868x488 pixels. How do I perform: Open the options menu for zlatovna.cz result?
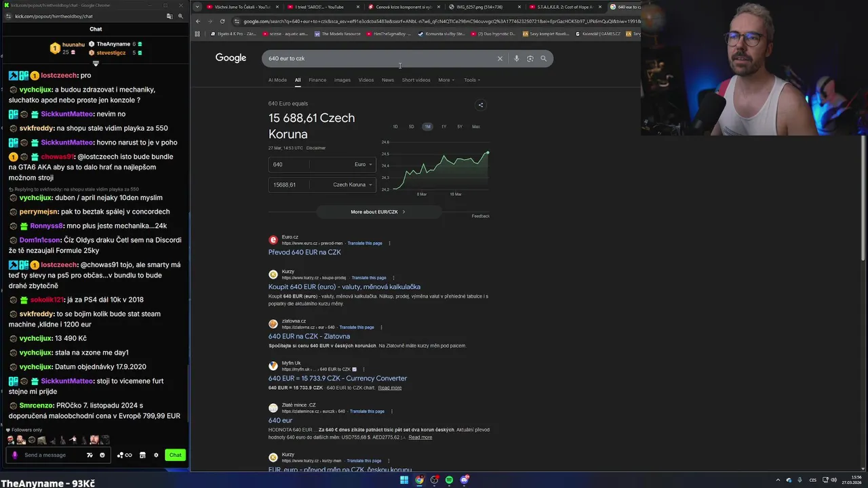click(381, 327)
